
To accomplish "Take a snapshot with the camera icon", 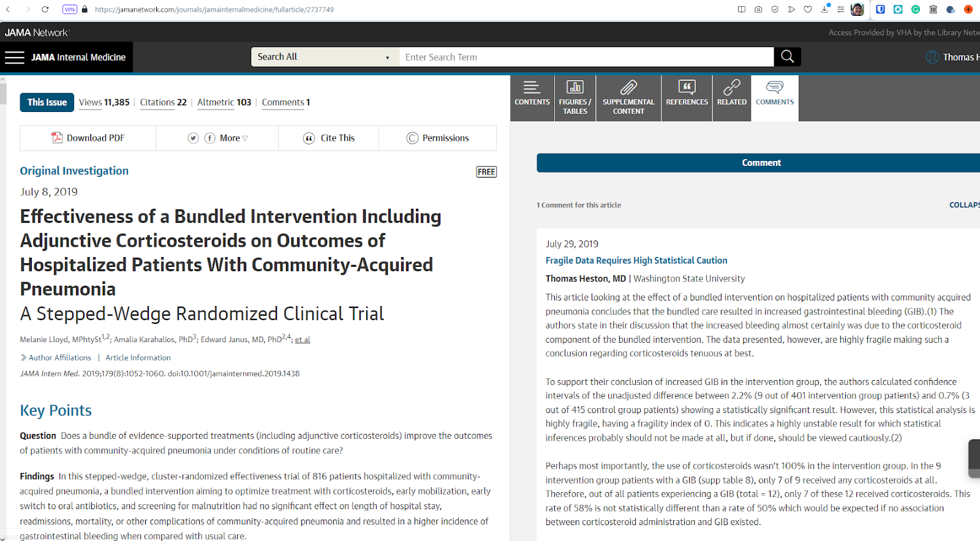I will (758, 9).
